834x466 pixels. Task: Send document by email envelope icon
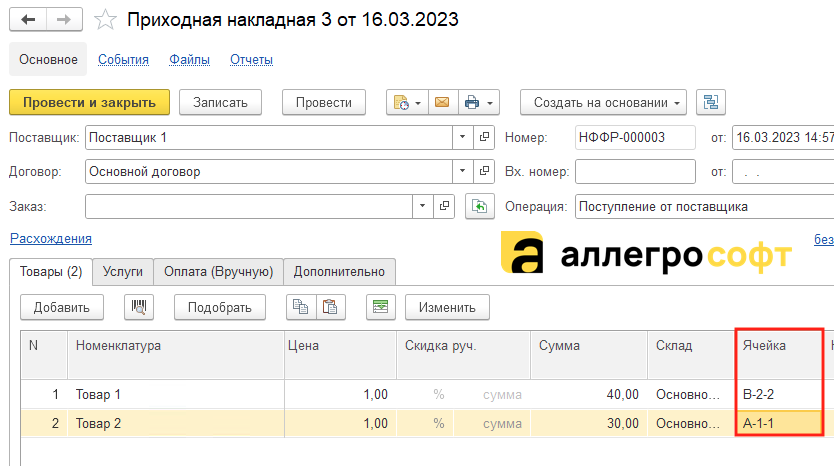click(x=442, y=102)
